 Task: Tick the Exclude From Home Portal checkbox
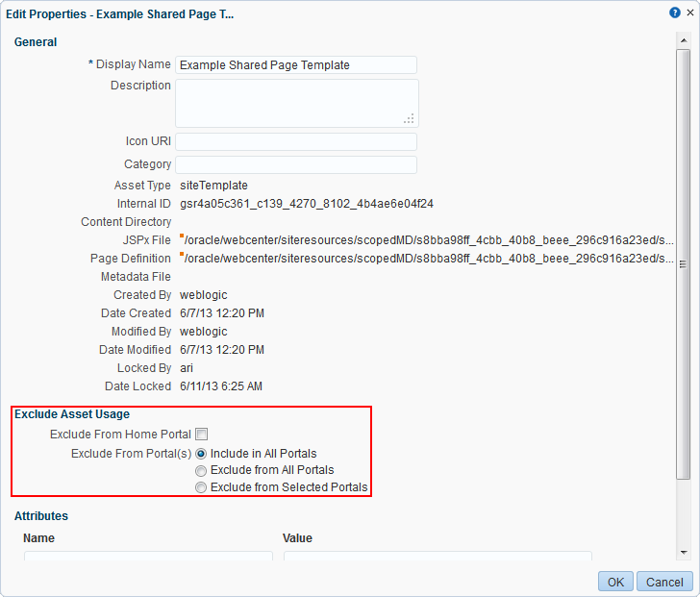click(x=201, y=435)
